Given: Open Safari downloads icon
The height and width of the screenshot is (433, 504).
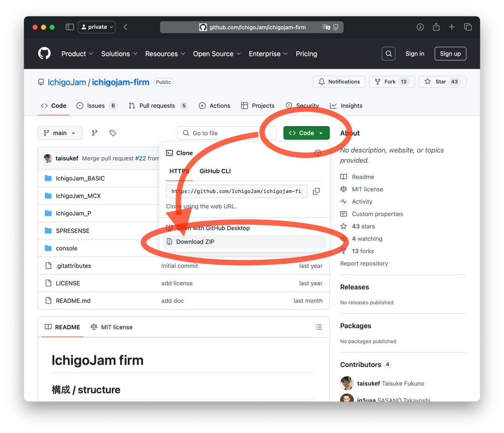Looking at the screenshot, I should (420, 27).
